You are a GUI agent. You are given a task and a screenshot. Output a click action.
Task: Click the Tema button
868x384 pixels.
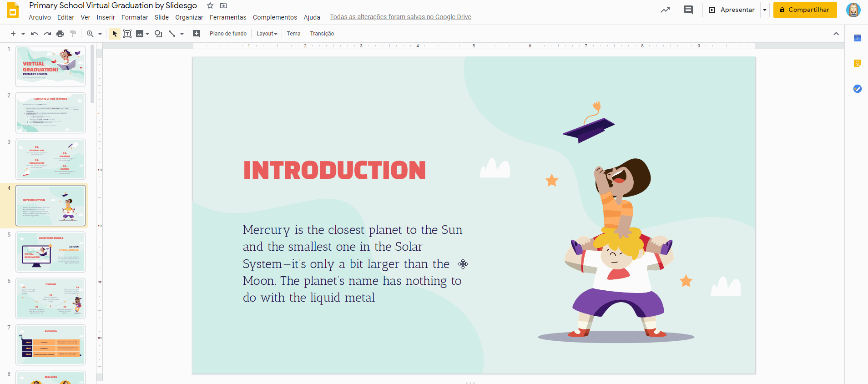[293, 34]
